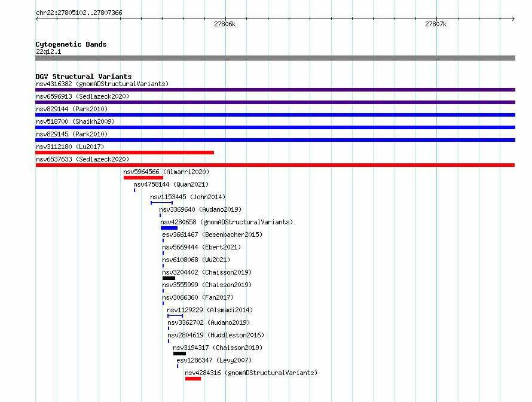
Task: Click the nsv3112180 Lu2017 red bar
Action: coord(124,153)
